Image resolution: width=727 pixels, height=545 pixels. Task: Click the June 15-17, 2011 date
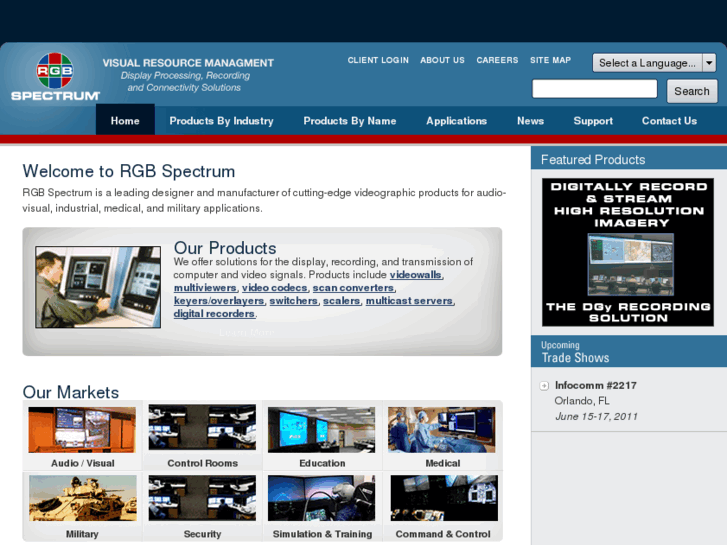click(596, 417)
